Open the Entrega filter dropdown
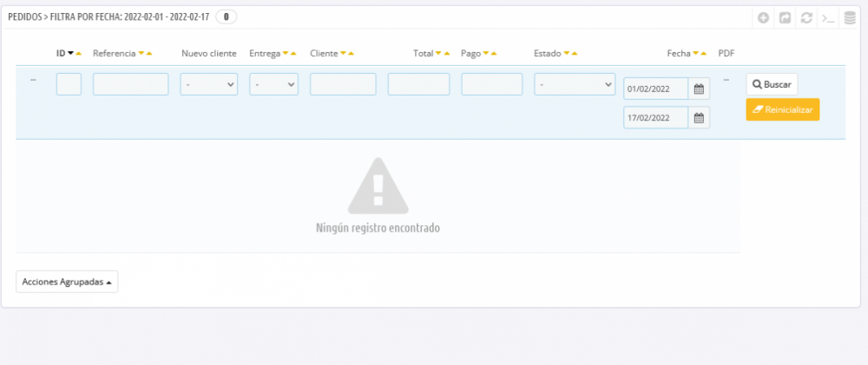This screenshot has height=365, width=868. click(273, 84)
